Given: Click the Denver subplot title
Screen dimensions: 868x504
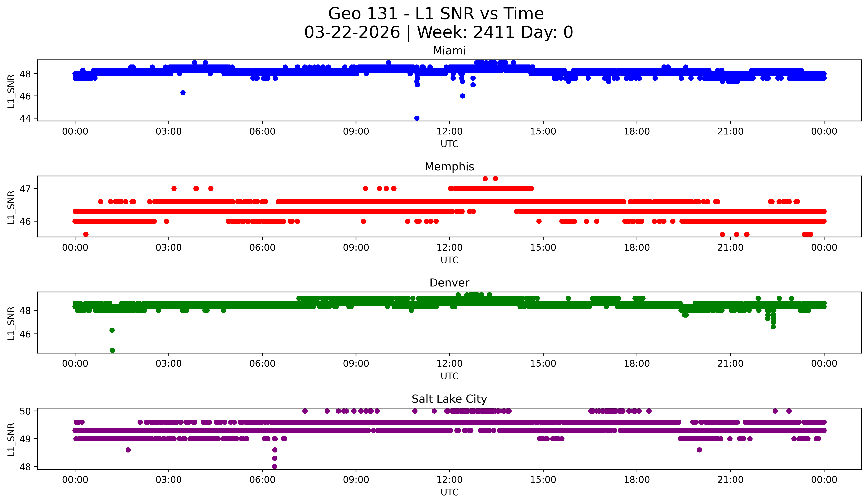Looking at the screenshot, I should tap(449, 283).
